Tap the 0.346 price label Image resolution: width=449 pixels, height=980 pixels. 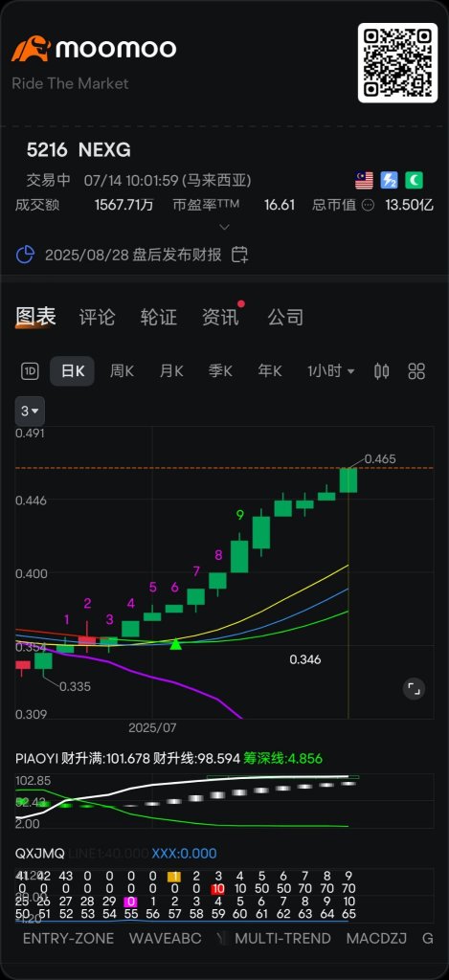click(305, 659)
